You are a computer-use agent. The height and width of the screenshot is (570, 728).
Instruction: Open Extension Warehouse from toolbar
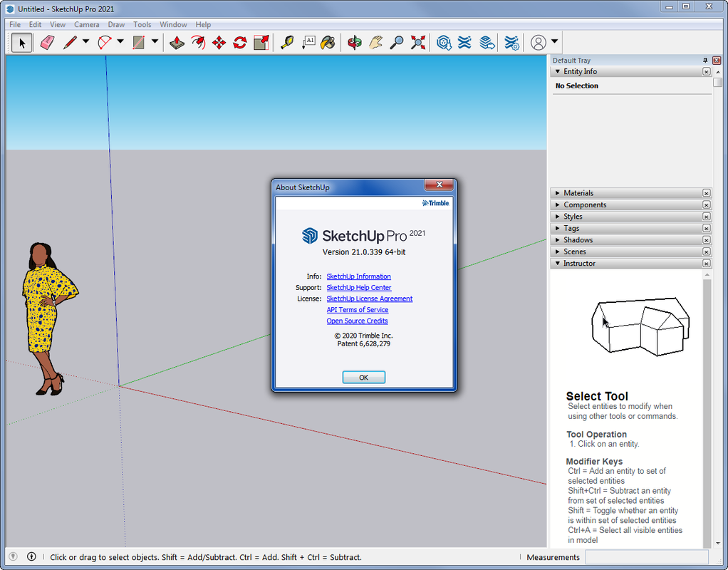[464, 43]
